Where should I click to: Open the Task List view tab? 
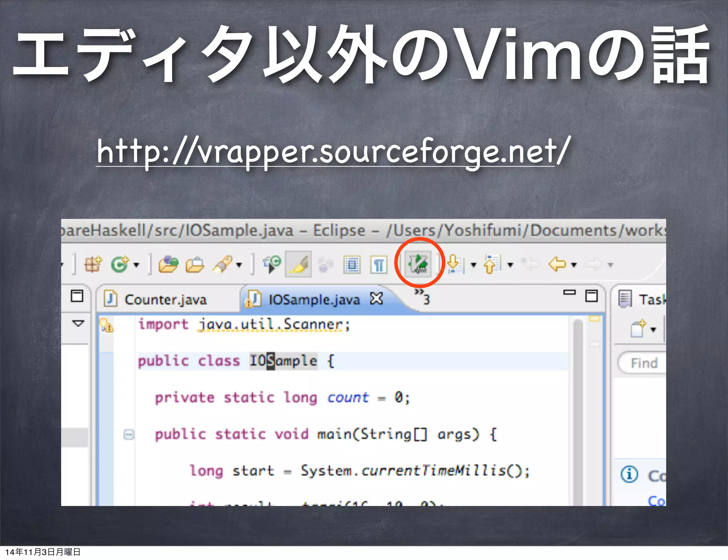pos(642,300)
